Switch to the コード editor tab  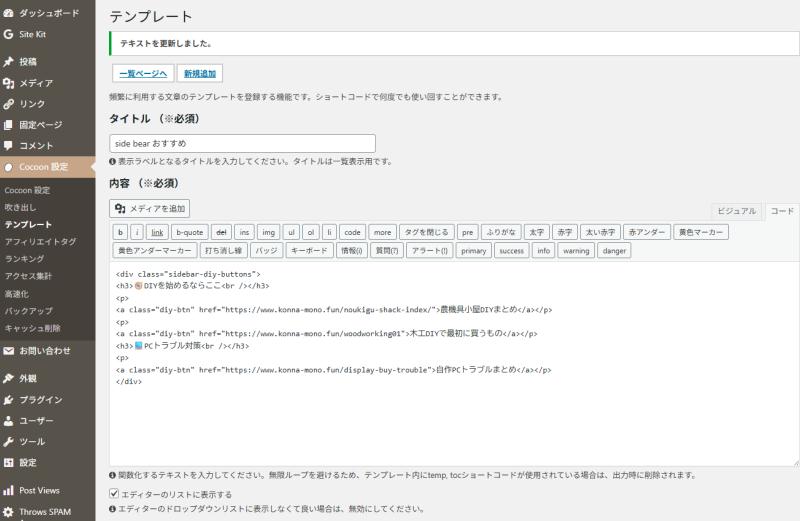pos(782,211)
